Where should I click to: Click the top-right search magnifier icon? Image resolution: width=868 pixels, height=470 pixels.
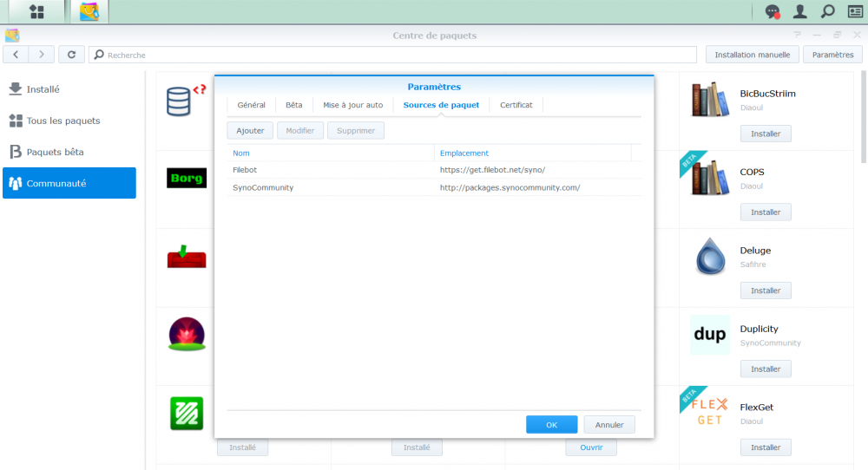(827, 11)
